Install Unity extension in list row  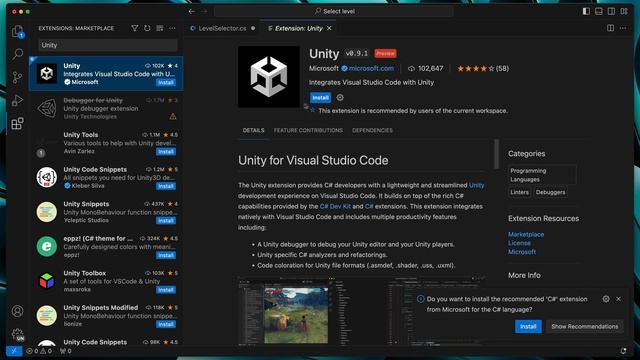coord(166,82)
